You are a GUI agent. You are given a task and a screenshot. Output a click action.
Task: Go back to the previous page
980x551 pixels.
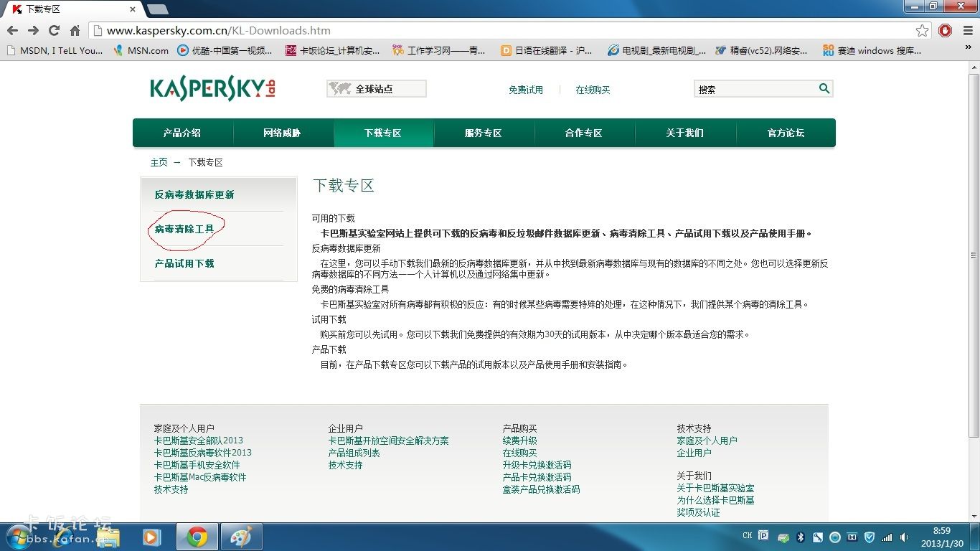point(12,30)
